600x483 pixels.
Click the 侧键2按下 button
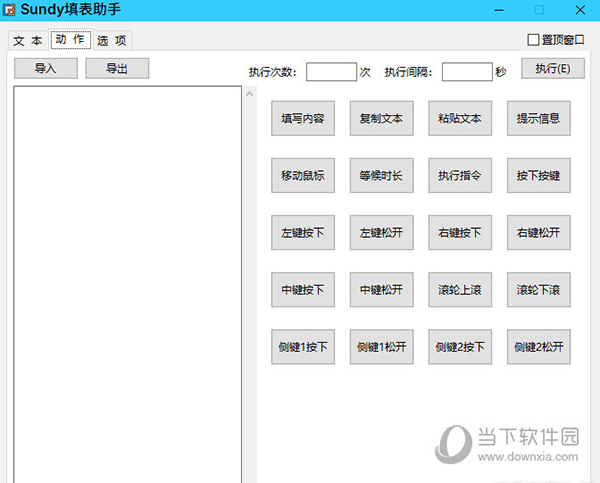coord(460,347)
